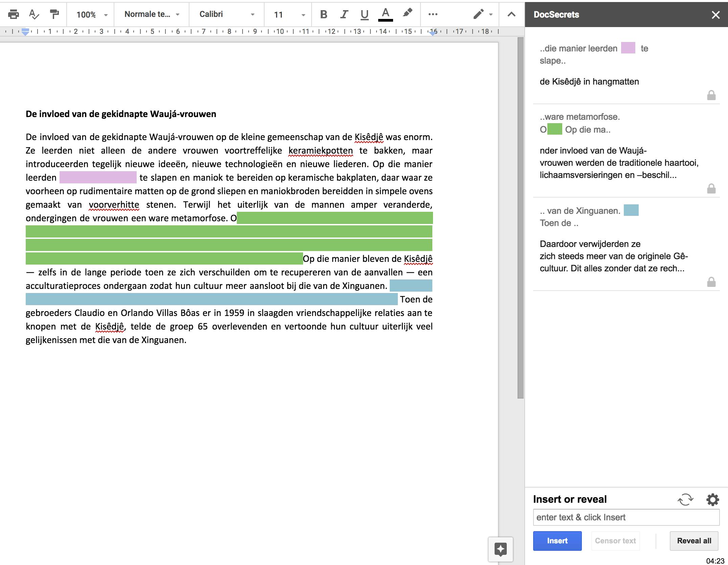Click the enter text input field
Screen dimensions: 728x565
pos(626,517)
